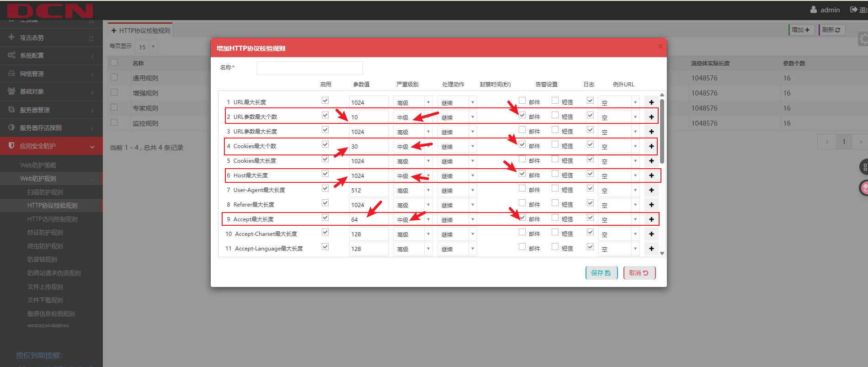Click the 取消 button

[x=639, y=273]
